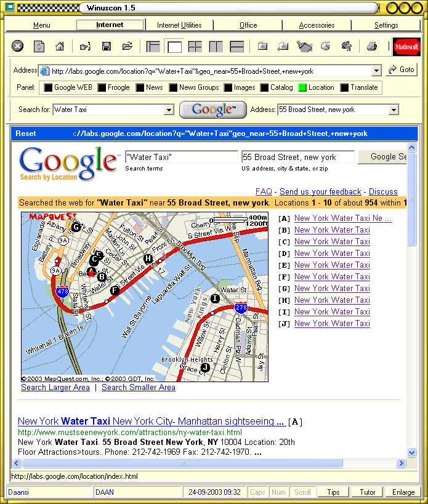Viewport: 428px width, 504px height.
Task: Click map marker H on the map
Action: [x=148, y=258]
